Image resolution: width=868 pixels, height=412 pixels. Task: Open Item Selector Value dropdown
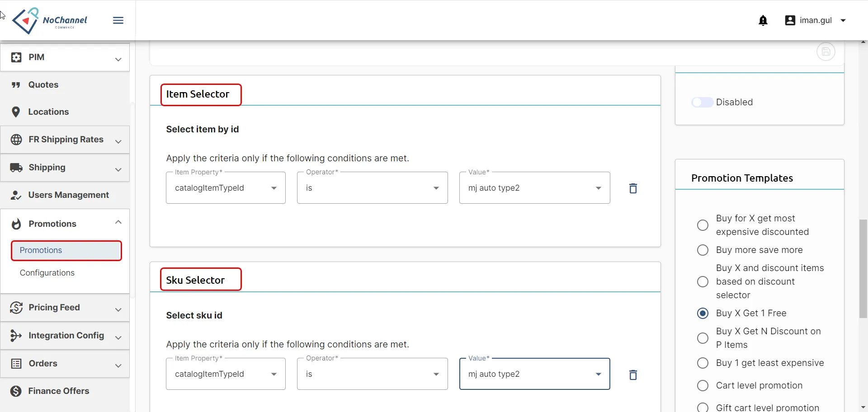click(x=535, y=188)
